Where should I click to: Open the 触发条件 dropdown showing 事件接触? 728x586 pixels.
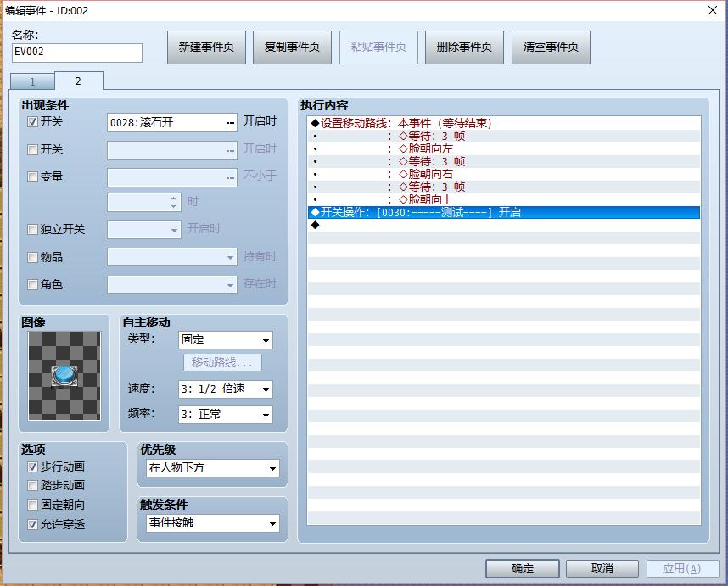click(x=213, y=523)
